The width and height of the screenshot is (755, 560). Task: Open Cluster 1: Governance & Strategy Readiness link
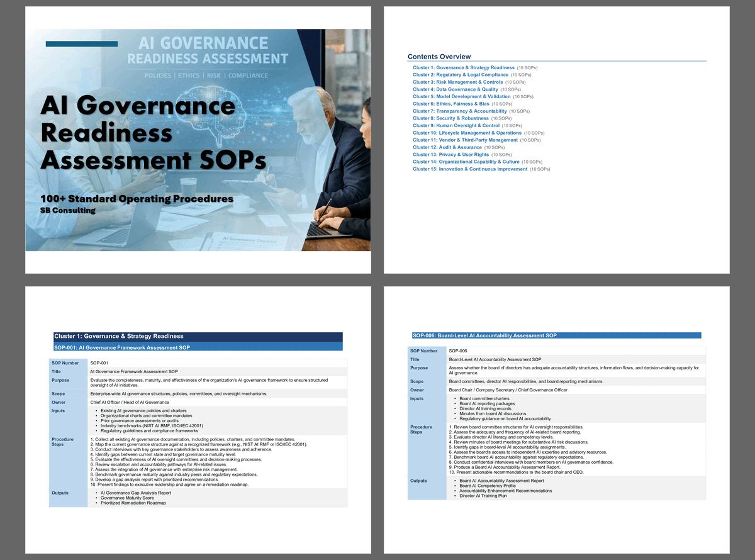tap(463, 67)
